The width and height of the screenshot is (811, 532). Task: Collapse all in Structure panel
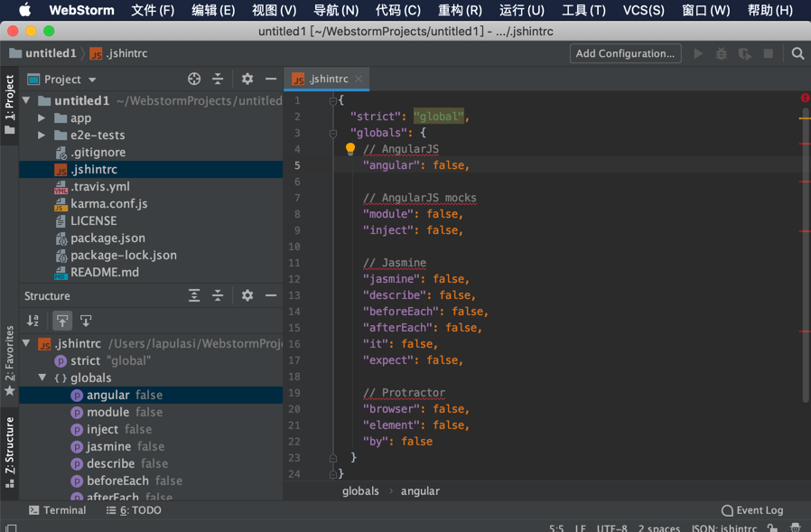pyautogui.click(x=218, y=295)
